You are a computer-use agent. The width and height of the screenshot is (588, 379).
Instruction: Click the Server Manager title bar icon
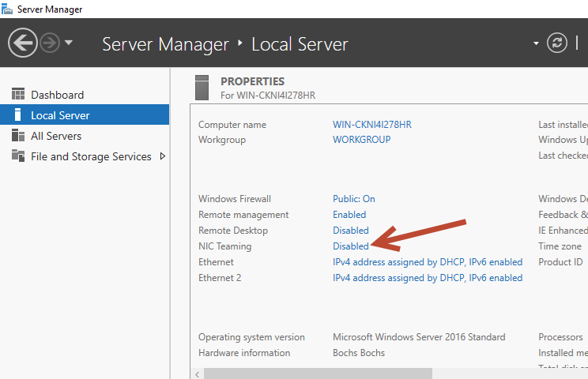[7, 9]
